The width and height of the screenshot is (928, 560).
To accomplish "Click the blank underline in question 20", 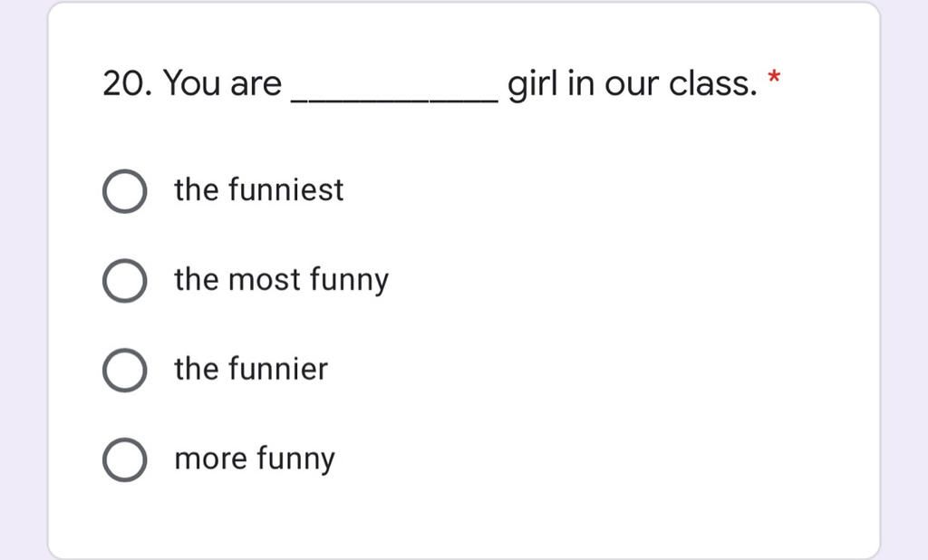I will tap(394, 101).
